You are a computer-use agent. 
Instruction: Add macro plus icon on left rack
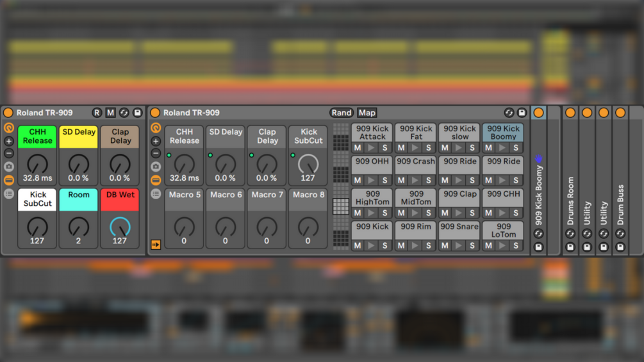coord(8,141)
